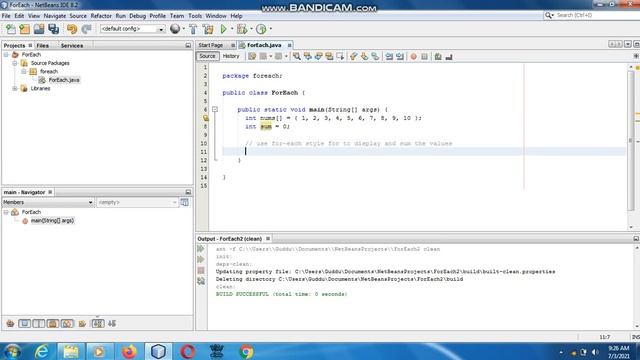Click the Clean and Build icon
Screen dimensions: 640x360
(x=208, y=29)
